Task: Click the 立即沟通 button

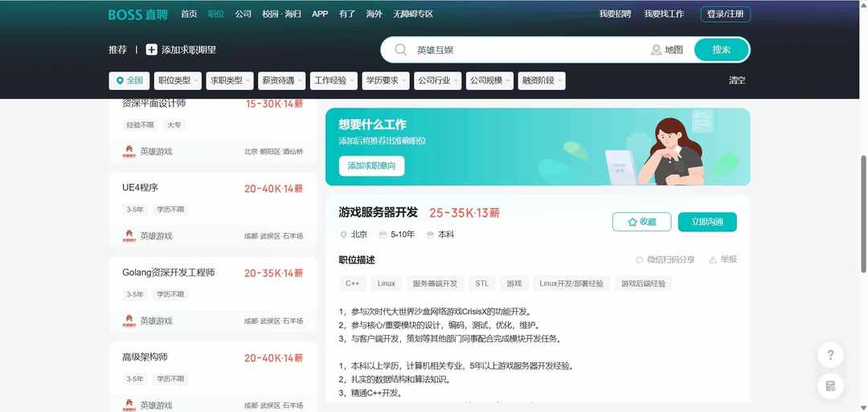Action: click(x=707, y=222)
